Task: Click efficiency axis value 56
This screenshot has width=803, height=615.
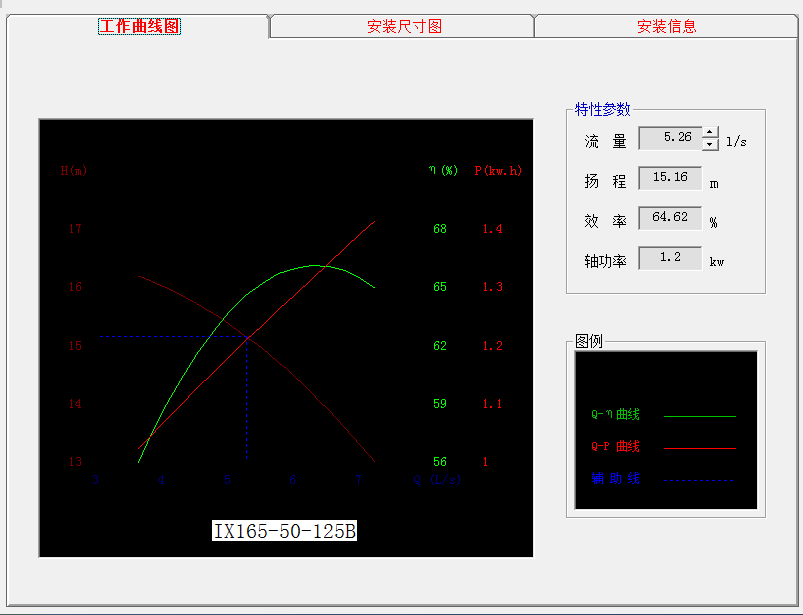Action: click(440, 462)
